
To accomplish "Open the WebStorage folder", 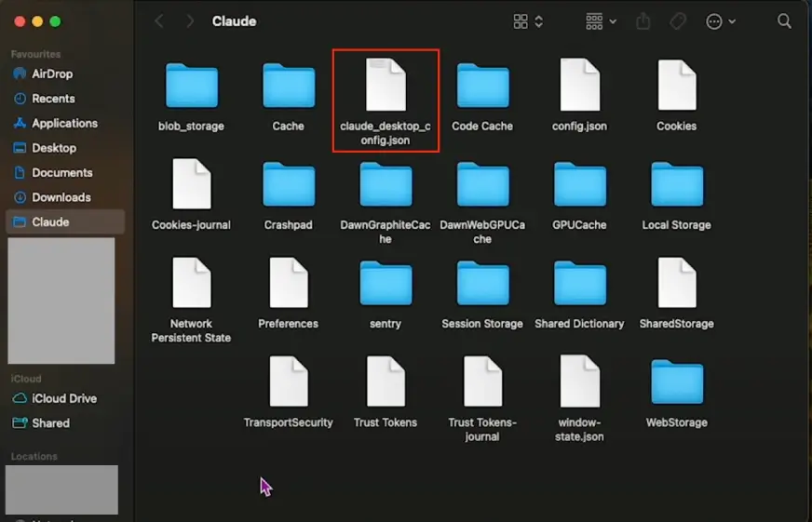I will click(x=676, y=381).
